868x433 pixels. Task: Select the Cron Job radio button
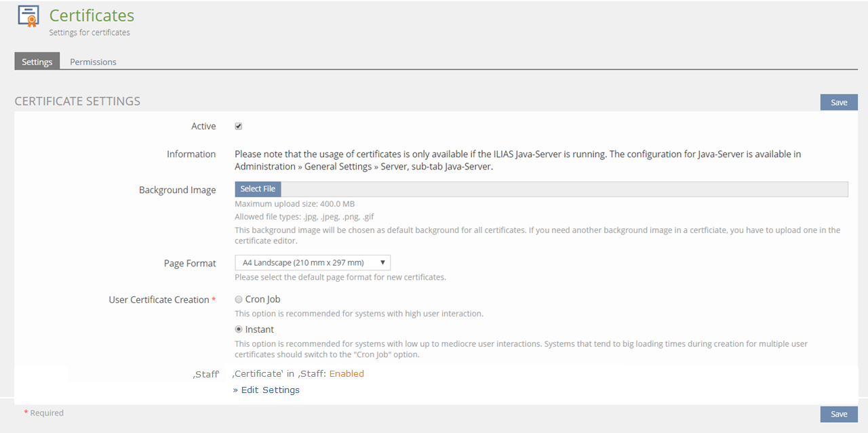pos(239,300)
